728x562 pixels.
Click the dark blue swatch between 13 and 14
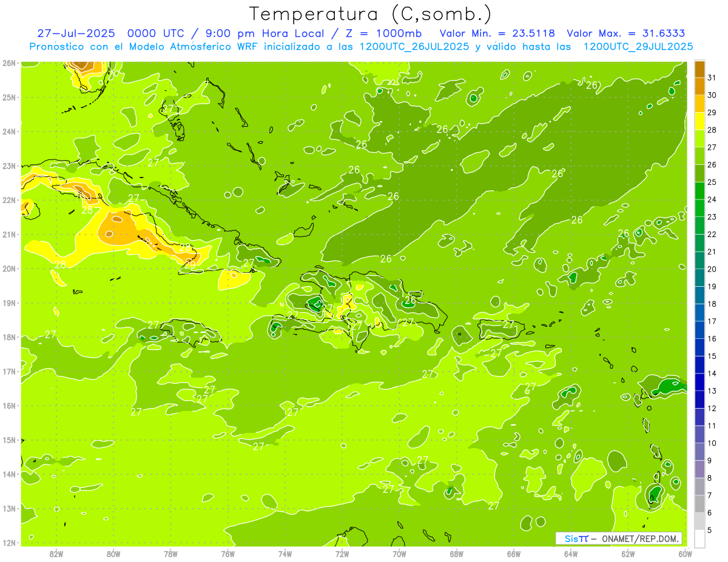pos(699,382)
